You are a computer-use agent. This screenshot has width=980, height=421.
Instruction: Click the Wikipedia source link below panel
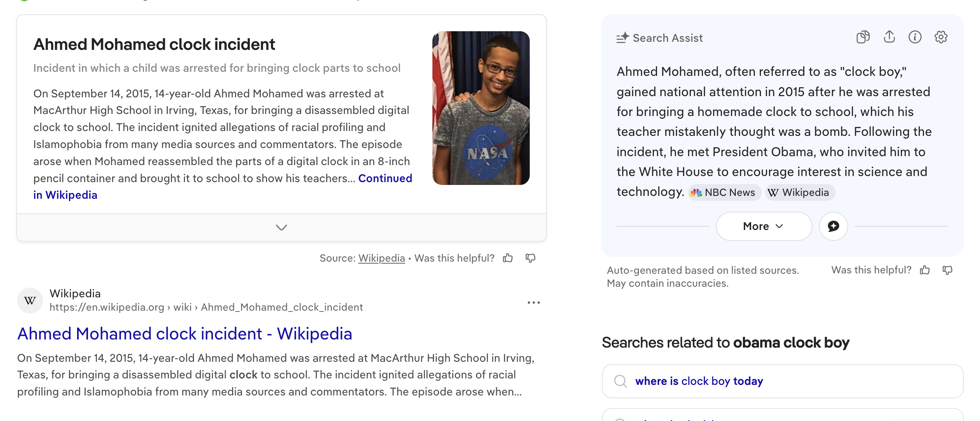(x=381, y=258)
